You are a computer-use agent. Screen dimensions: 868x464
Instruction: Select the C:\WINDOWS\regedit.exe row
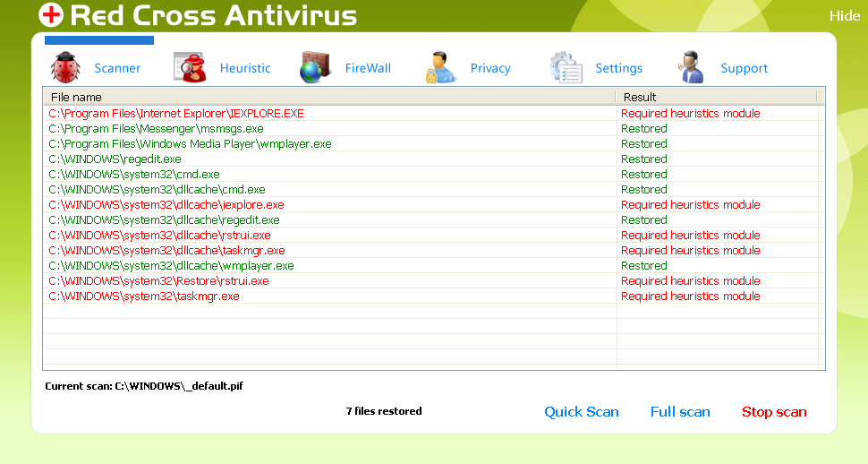tap(433, 159)
